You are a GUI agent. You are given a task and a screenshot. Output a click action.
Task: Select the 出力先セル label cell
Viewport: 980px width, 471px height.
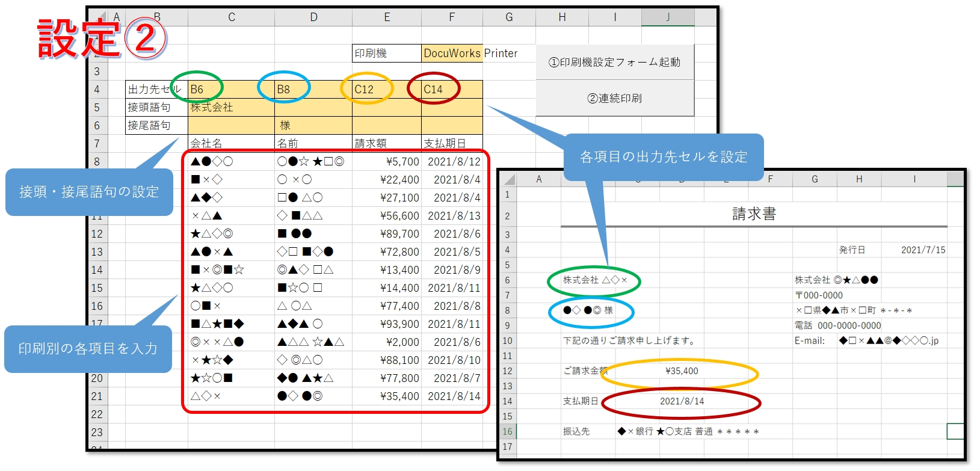coord(156,89)
